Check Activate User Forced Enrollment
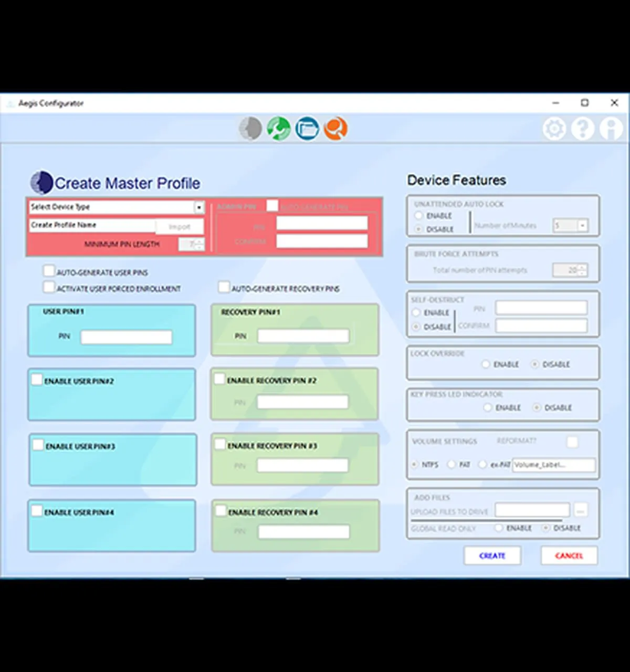630x672 pixels. point(49,287)
